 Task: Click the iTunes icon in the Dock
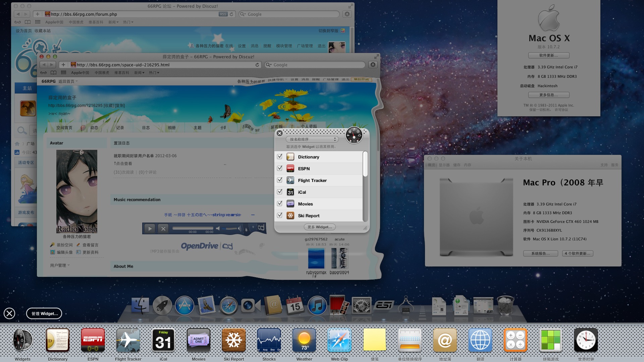click(x=317, y=305)
